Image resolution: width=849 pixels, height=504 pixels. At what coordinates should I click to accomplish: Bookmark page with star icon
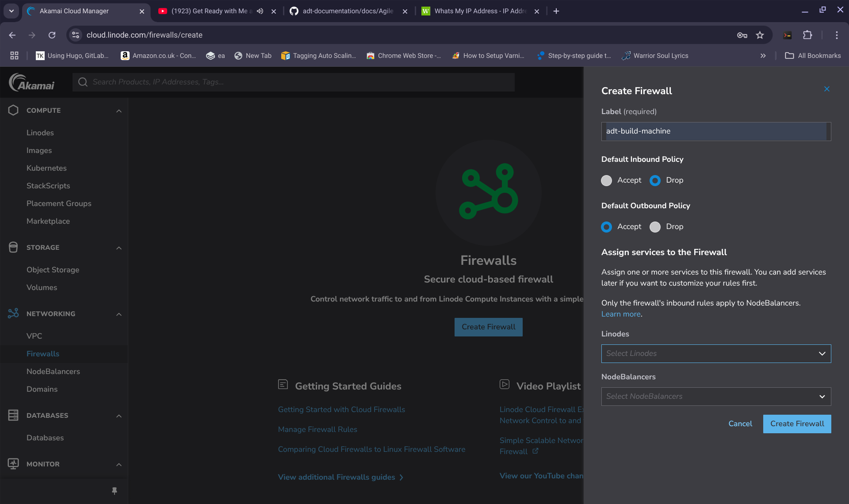[760, 35]
